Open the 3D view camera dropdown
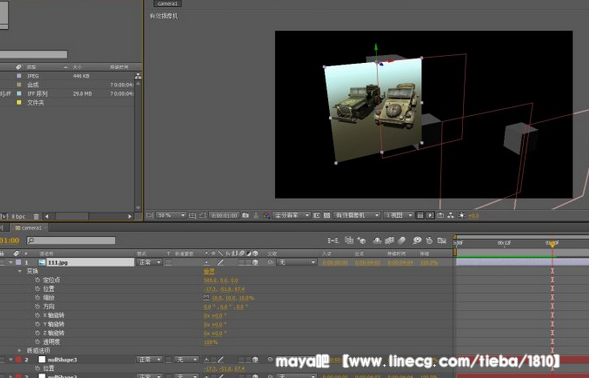The height and width of the screenshot is (378, 589). point(356,215)
